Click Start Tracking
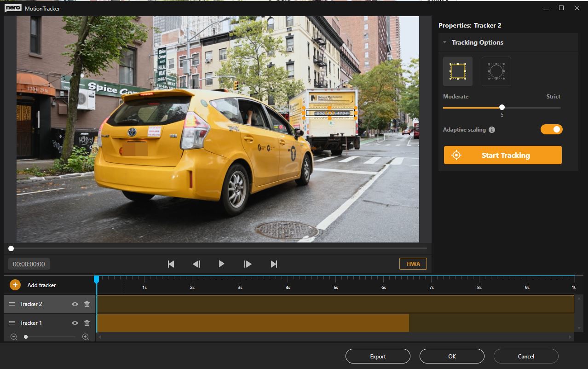 503,155
